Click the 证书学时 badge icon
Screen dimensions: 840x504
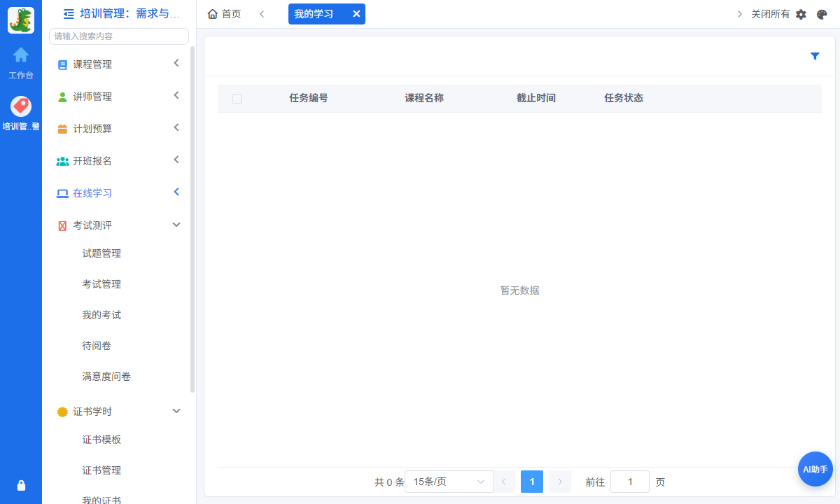click(x=62, y=412)
